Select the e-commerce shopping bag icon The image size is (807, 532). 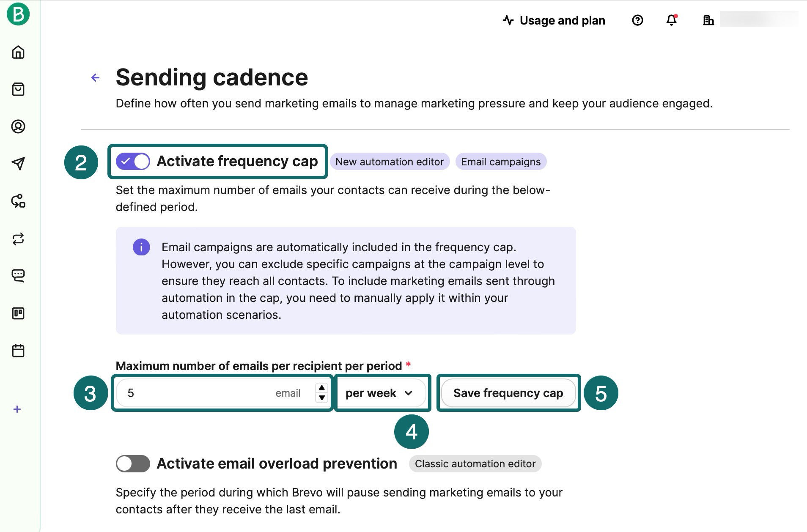(x=18, y=89)
